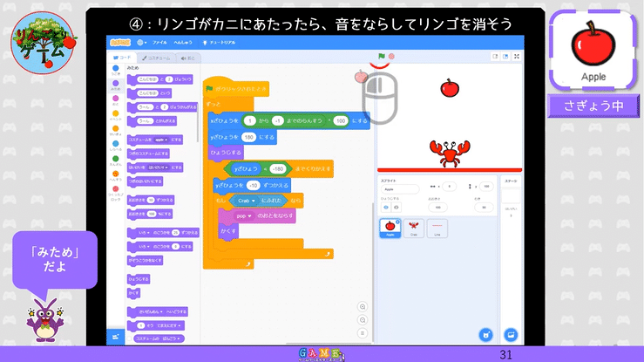Screen dimensions: 644x362
Task: Click the choose a sprite button
Action: (x=484, y=335)
